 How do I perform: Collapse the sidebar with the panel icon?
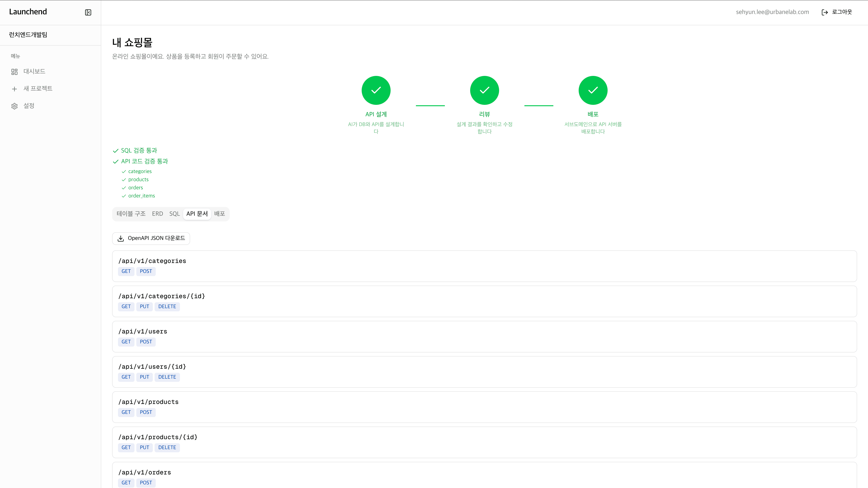point(88,12)
